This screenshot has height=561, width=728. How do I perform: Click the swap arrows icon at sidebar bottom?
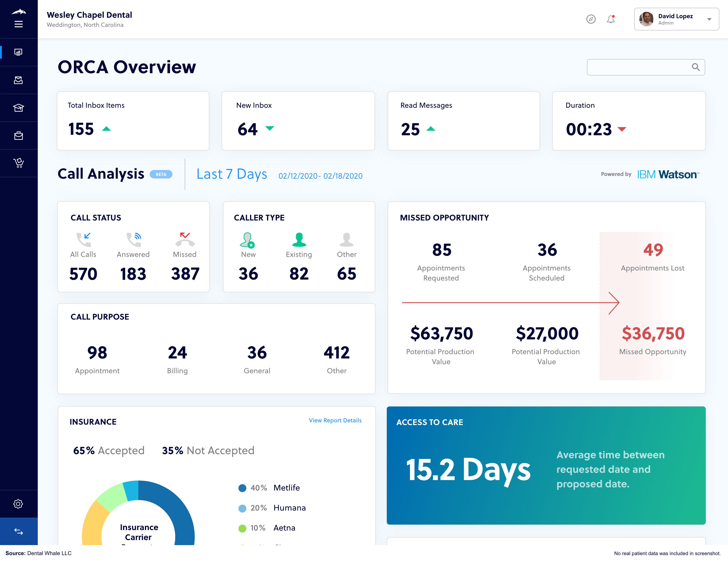(19, 532)
